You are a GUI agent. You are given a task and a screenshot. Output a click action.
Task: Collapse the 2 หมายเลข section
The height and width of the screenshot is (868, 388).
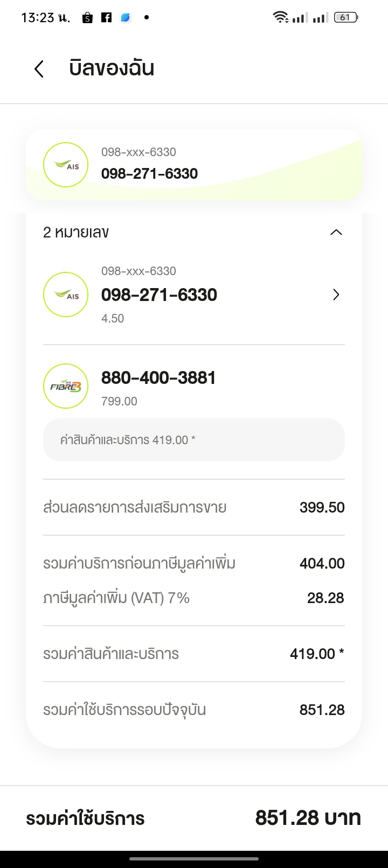coord(336,232)
